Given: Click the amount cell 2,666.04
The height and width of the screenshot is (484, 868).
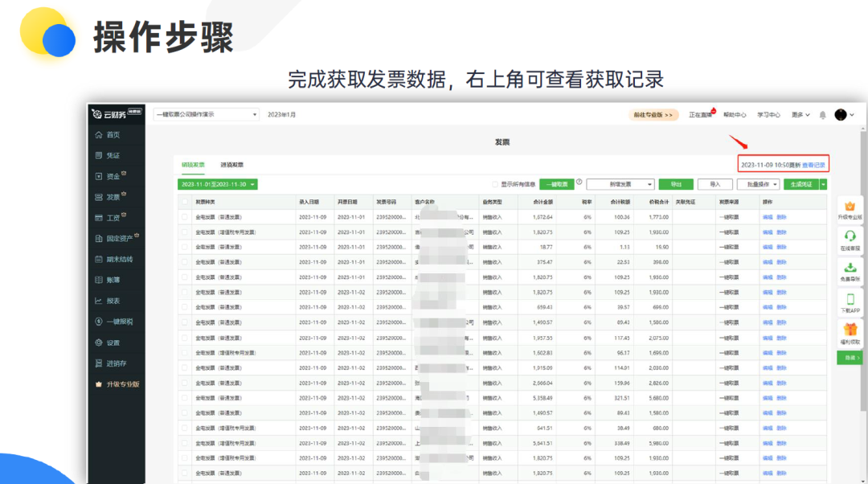Looking at the screenshot, I should (542, 384).
